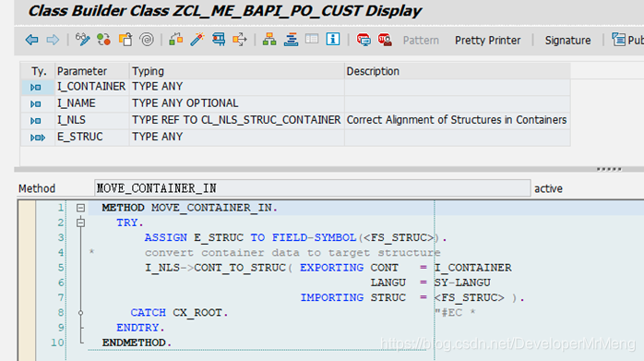Click CATCH CX_ROOT on line 8

pos(179,313)
